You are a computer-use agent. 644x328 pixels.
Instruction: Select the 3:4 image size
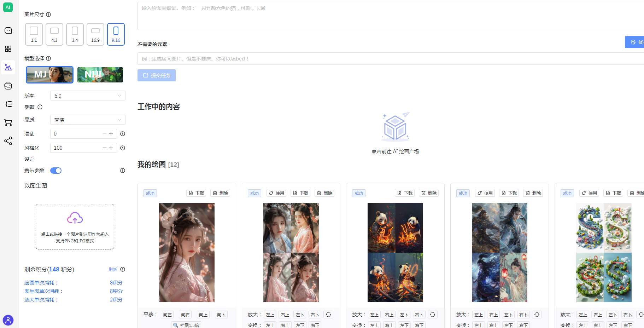click(x=75, y=34)
